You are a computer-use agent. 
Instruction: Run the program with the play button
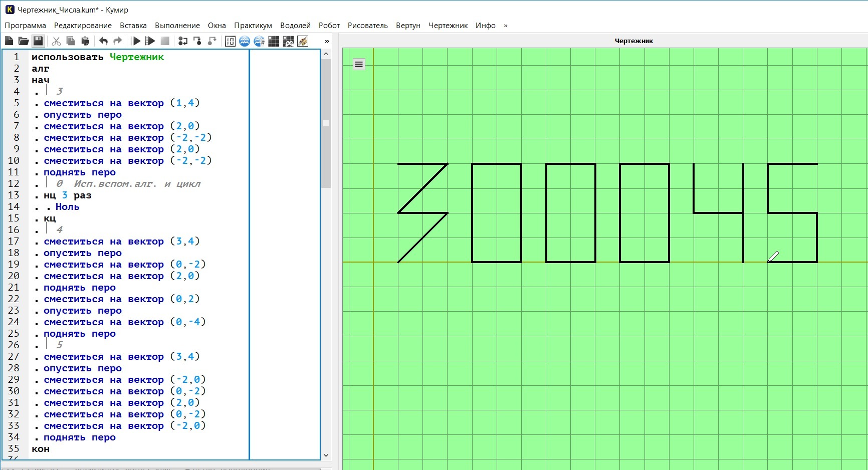[136, 41]
